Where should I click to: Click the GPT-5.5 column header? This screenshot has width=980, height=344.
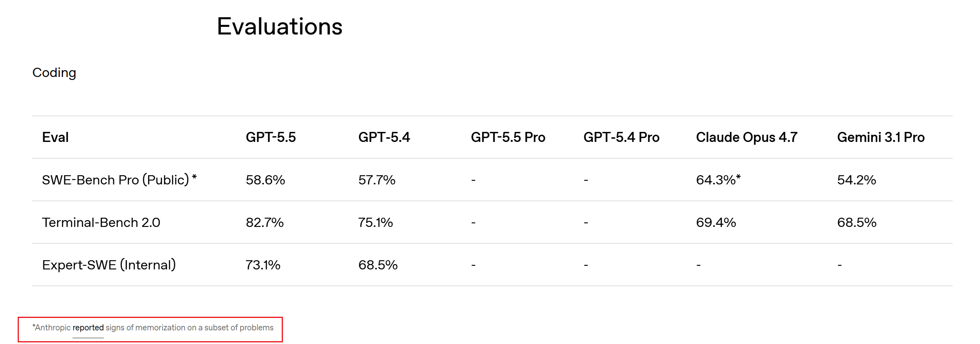click(x=270, y=137)
